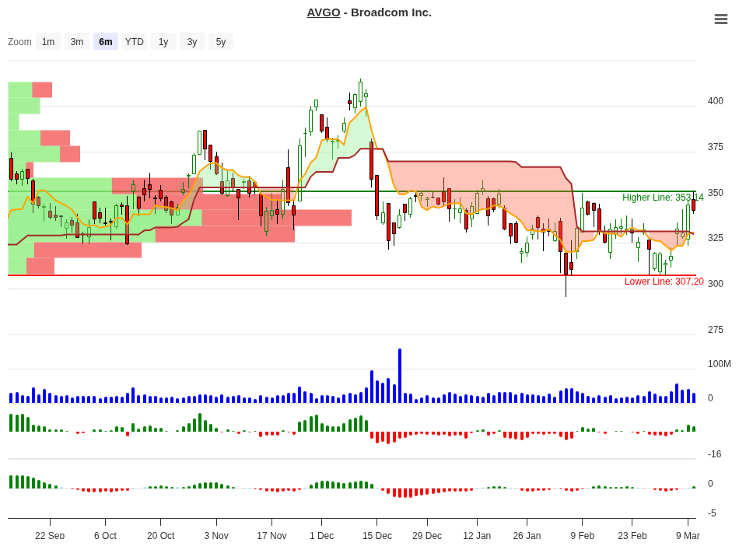Click the 350 price axis label
The width and height of the screenshot is (739, 560).
[715, 193]
